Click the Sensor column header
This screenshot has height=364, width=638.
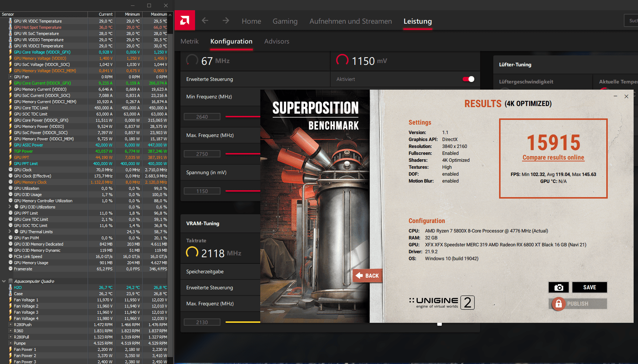[x=44, y=14]
